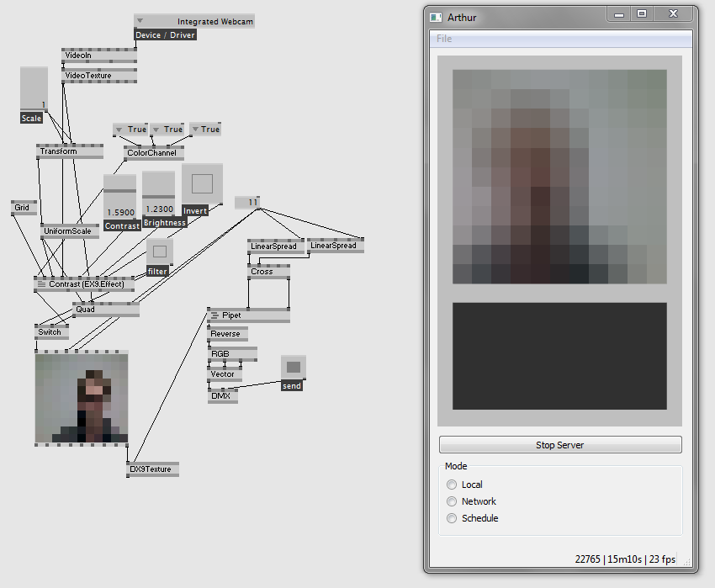This screenshot has width=715, height=588.
Task: Click the Arthur window title icon
Action: point(435,17)
